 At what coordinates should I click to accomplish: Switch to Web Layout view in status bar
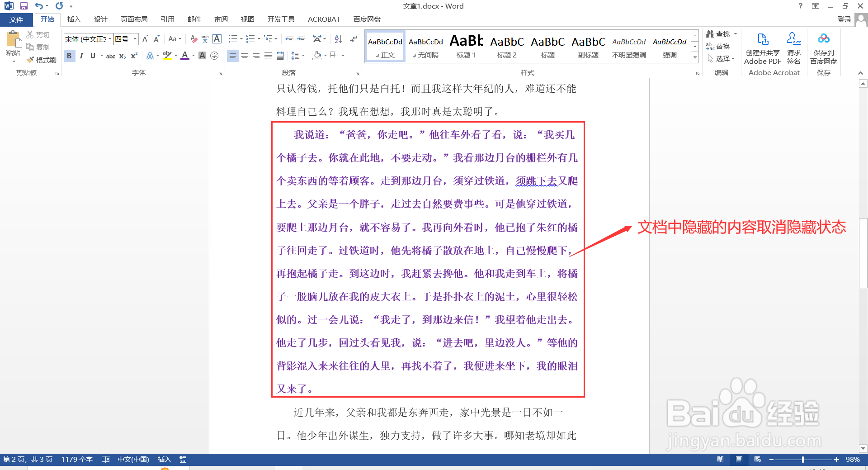pyautogui.click(x=758, y=460)
